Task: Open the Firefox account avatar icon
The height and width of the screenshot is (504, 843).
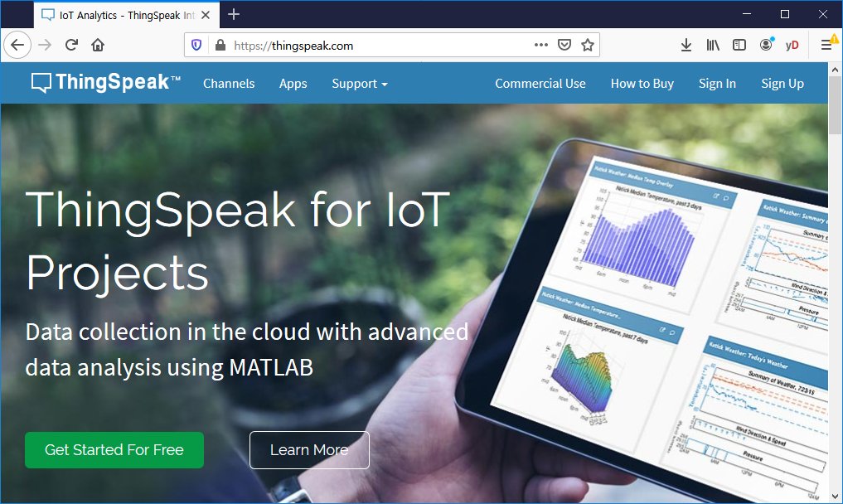Action: tap(766, 44)
